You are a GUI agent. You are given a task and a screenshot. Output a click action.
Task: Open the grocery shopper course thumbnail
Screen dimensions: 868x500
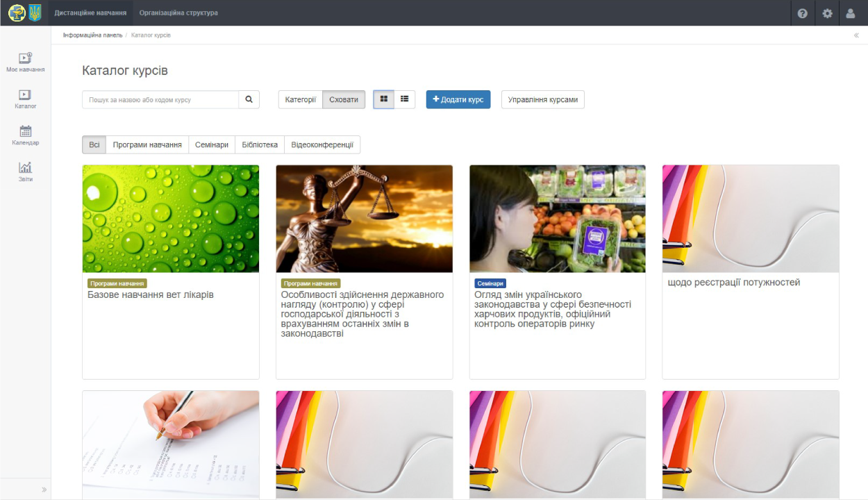pos(558,219)
